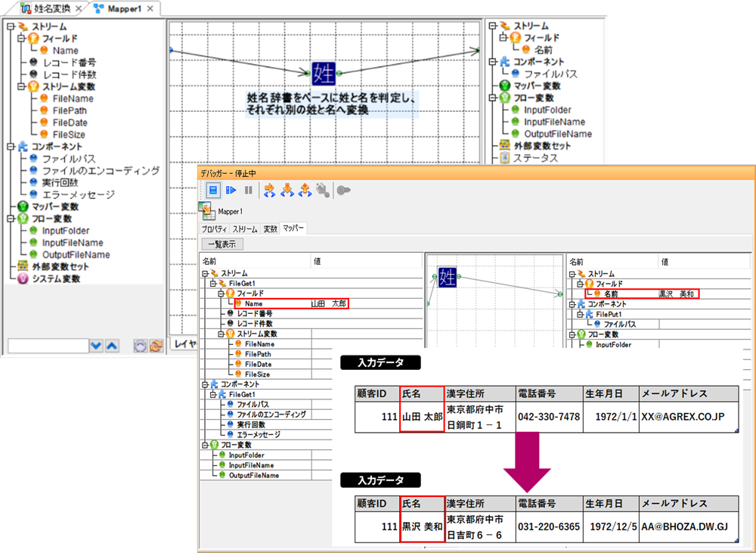This screenshot has width=756, height=553.
Task: Select ファイルのエンコーディング in left tree
Action: (x=101, y=170)
